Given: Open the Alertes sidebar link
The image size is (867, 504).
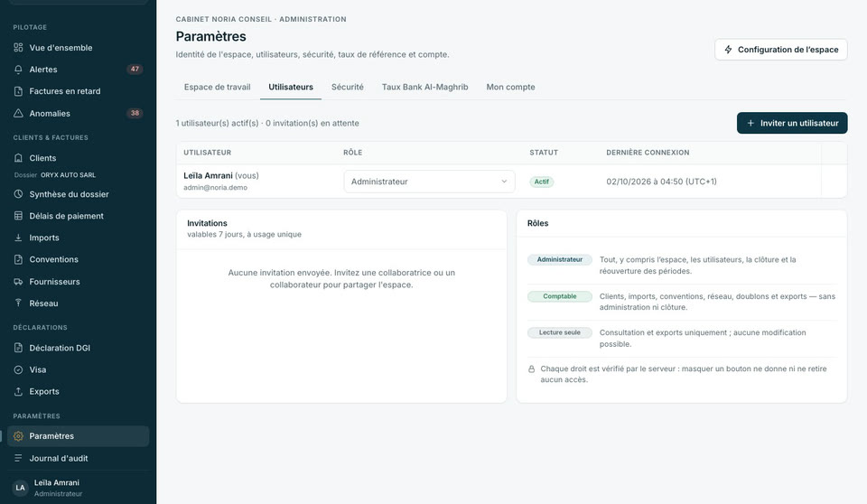Looking at the screenshot, I should click(78, 70).
